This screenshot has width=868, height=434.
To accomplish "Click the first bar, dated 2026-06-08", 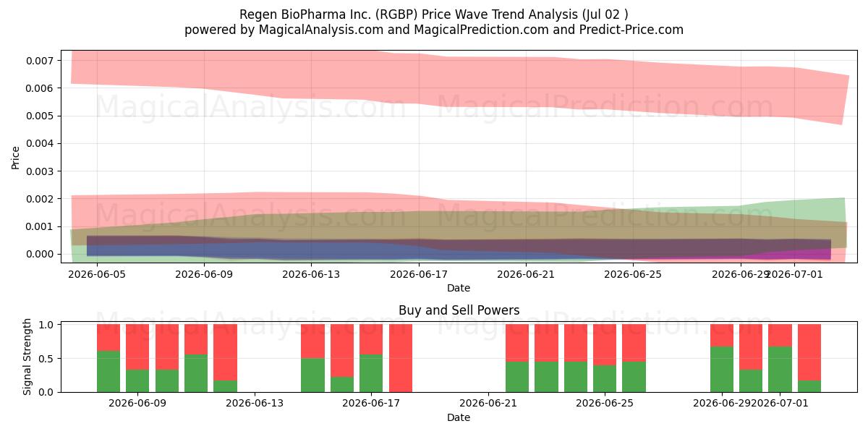I will coord(109,358).
